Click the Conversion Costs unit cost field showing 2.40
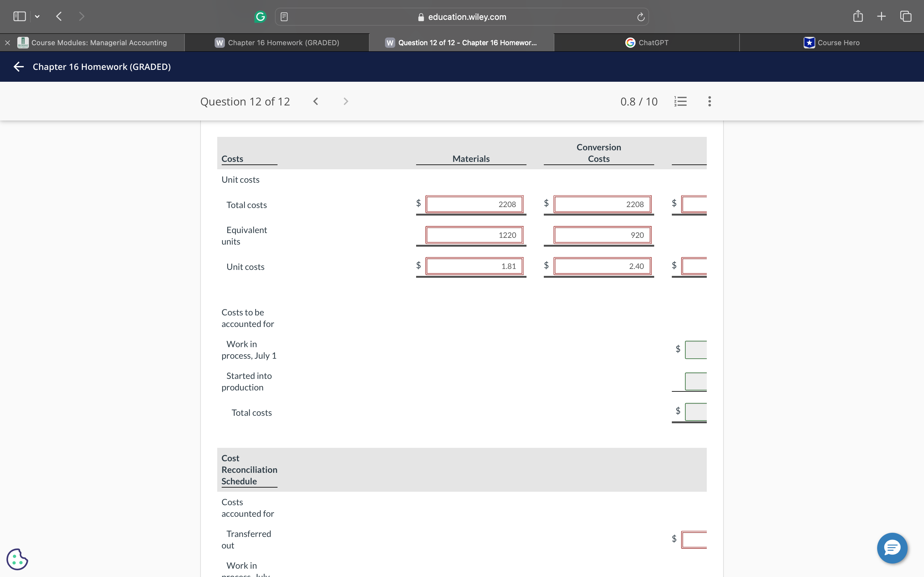Screen dimensions: 924x577 tap(602, 266)
